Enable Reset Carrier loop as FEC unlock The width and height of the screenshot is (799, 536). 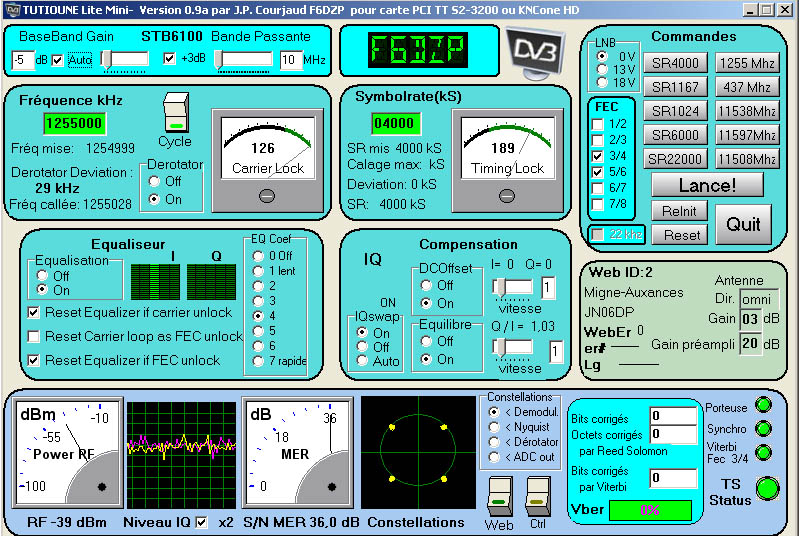tap(34, 336)
